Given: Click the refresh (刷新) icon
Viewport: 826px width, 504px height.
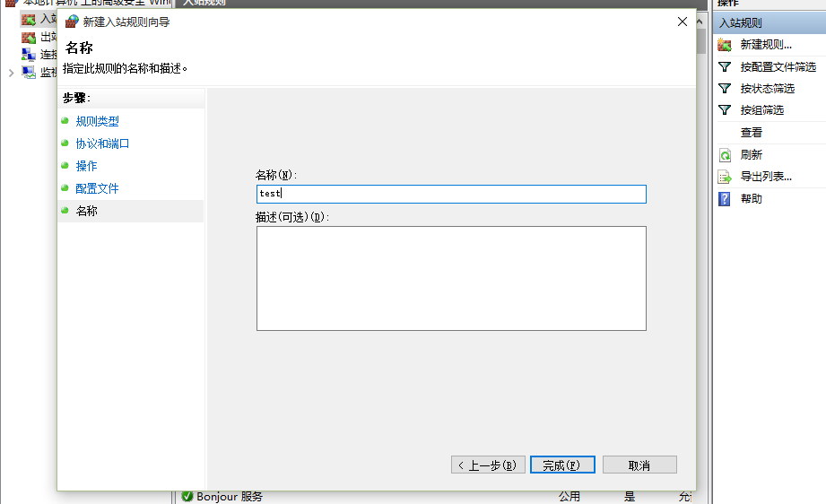Looking at the screenshot, I should click(725, 155).
